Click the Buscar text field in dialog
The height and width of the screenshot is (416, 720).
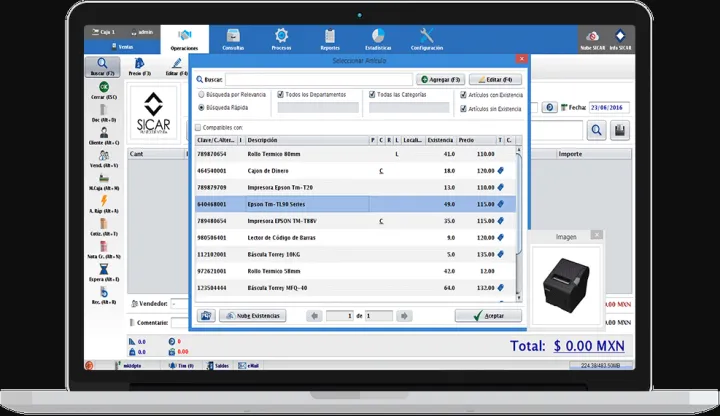[x=318, y=79]
